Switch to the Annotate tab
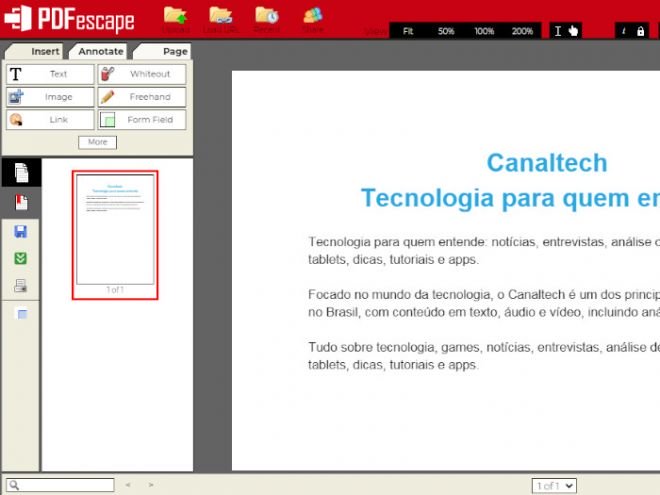Viewport: 660px width, 495px height. pos(99,51)
